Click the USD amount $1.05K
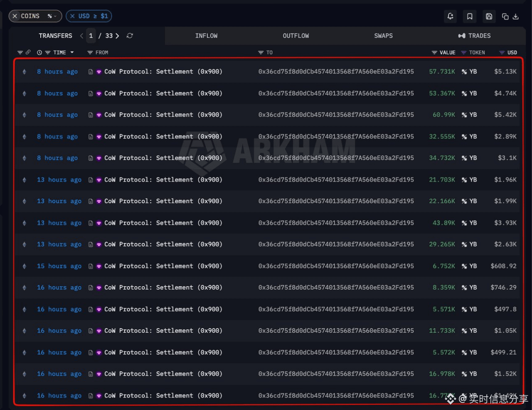Viewport: 532px width, 410px height. (x=505, y=331)
